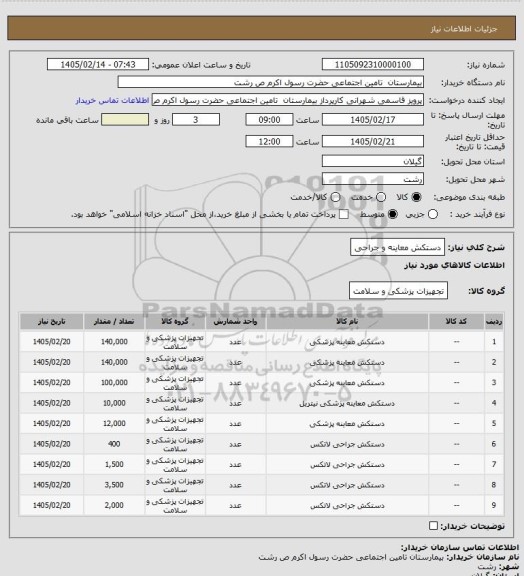Click the کد کالا column header
Screen dimensions: 524x576
(x=456, y=321)
